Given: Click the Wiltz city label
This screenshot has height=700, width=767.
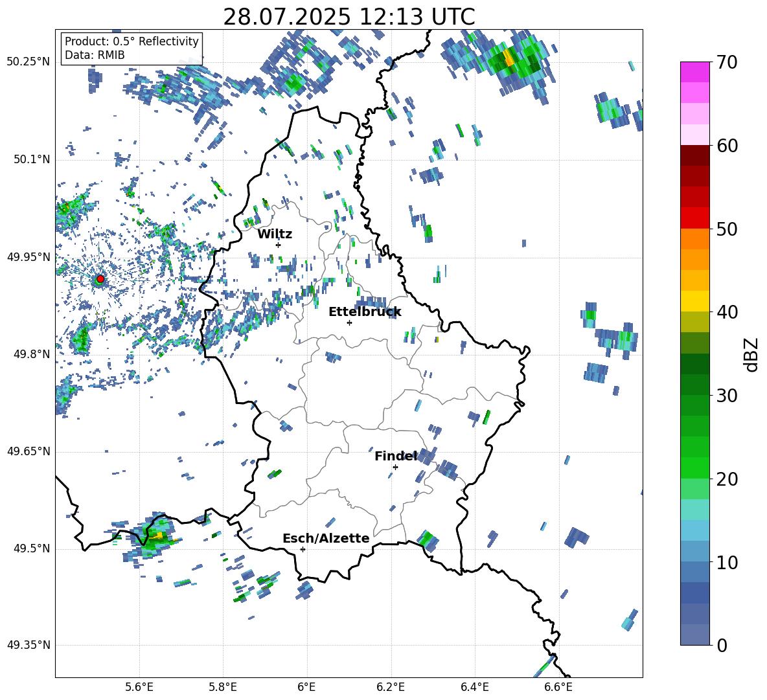Looking at the screenshot, I should click(275, 234).
